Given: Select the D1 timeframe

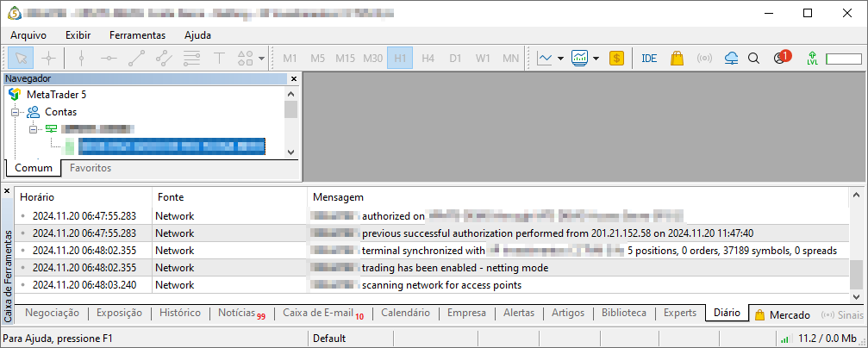Looking at the screenshot, I should [x=455, y=59].
